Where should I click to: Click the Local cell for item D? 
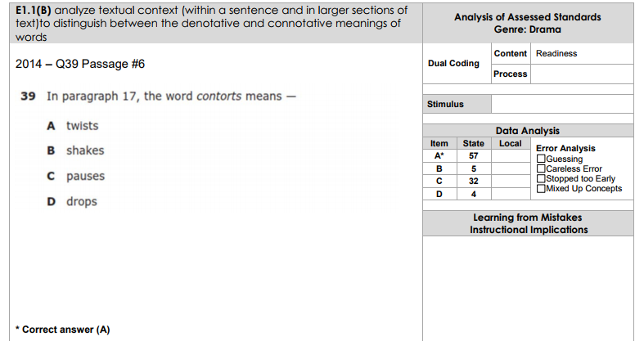tap(511, 194)
